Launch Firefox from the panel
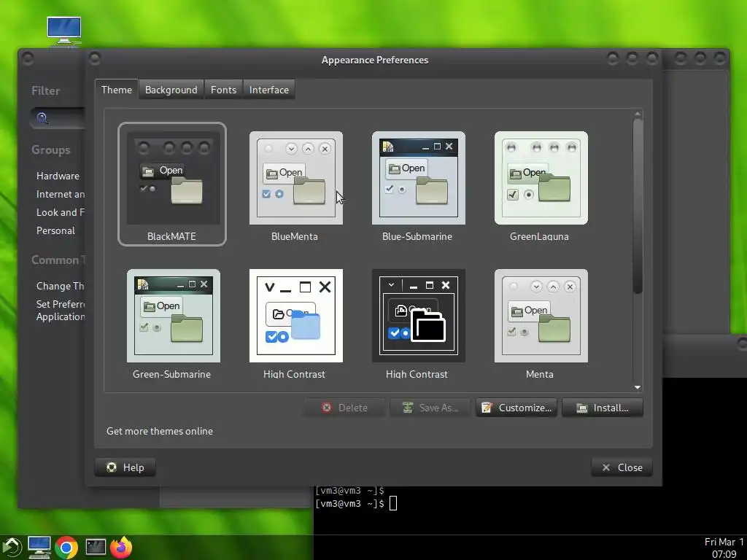Viewport: 747px width, 560px height. pyautogui.click(x=122, y=547)
